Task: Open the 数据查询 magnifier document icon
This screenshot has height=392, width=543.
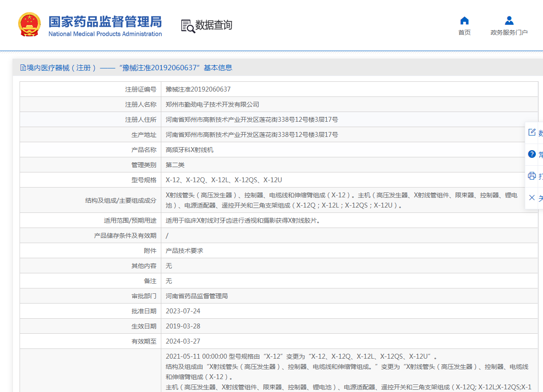Action: 188,26
